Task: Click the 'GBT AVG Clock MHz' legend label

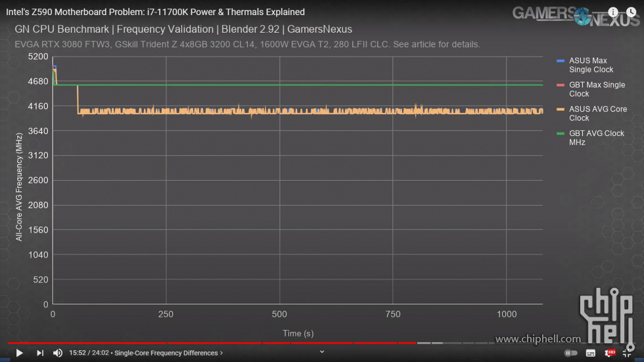Action: (x=597, y=137)
